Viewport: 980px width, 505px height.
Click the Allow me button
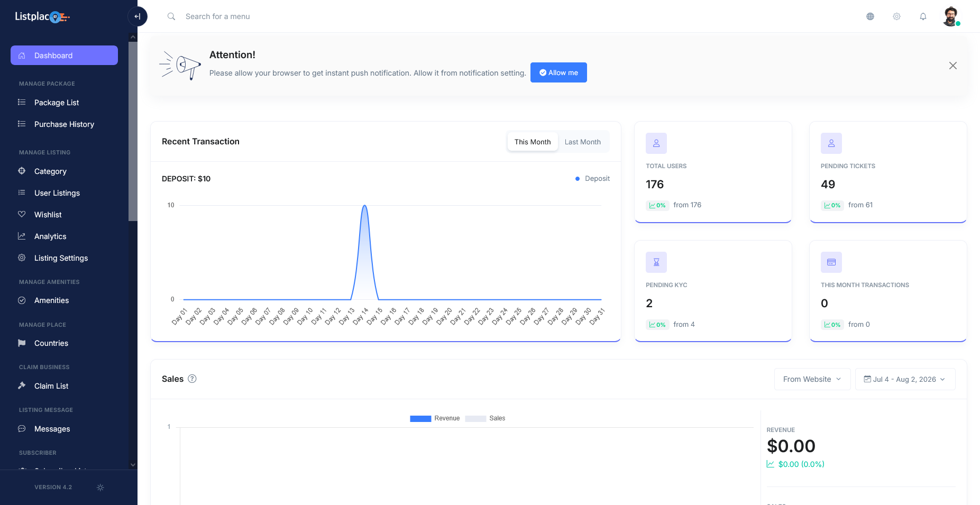558,72
